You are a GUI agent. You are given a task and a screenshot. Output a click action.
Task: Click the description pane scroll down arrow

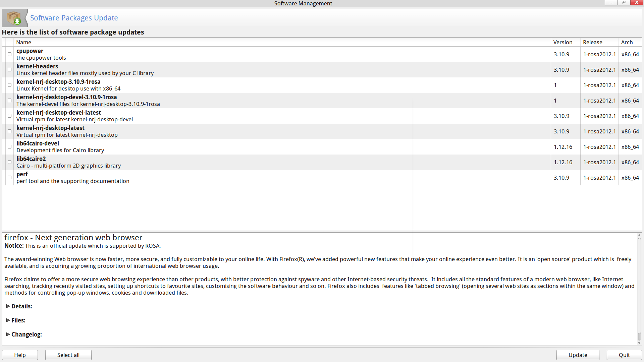(639, 343)
